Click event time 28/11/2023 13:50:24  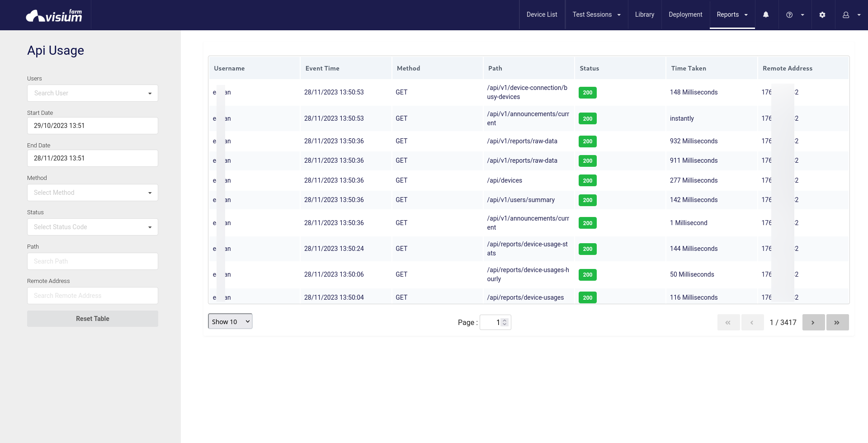click(x=334, y=249)
